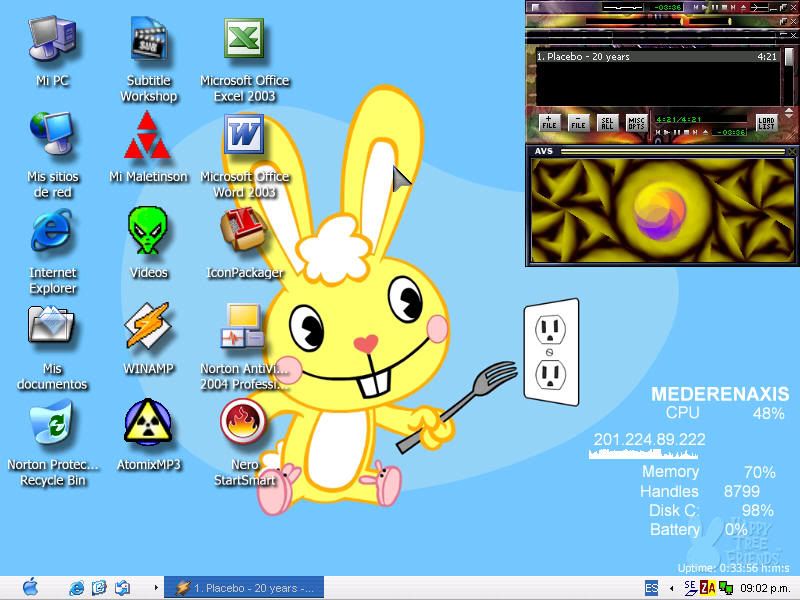Click previous track in playlist mini controls

coord(658,133)
